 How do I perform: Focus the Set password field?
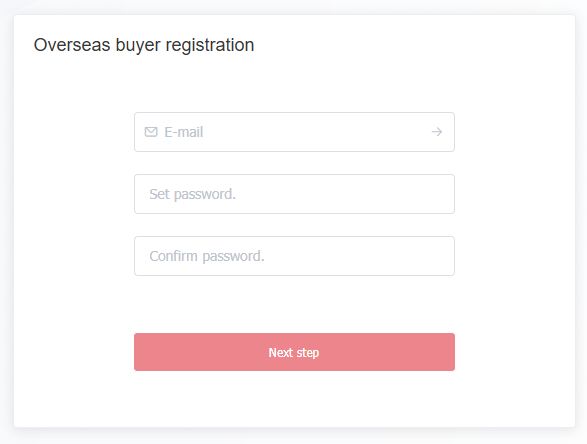(x=294, y=194)
